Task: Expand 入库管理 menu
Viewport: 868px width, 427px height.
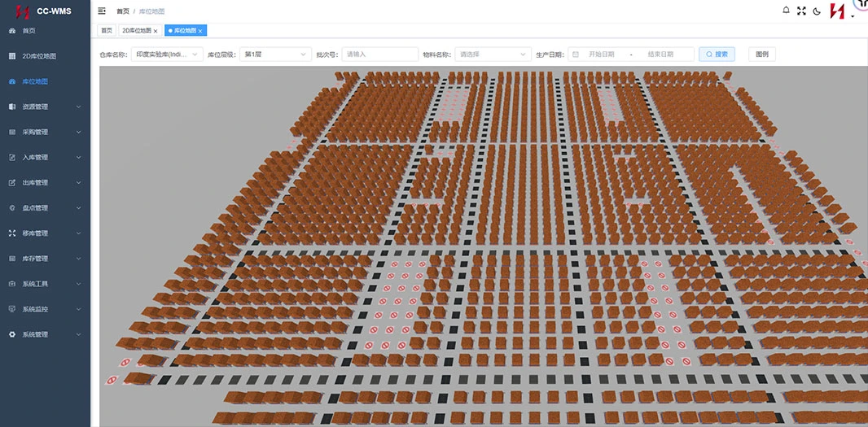Action: pos(45,157)
